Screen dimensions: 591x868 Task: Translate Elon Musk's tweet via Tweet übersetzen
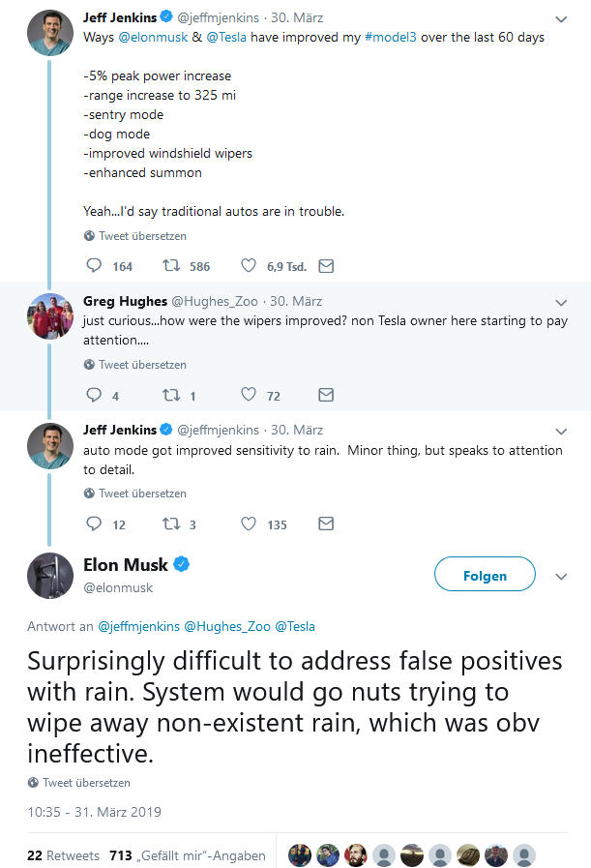click(86, 782)
